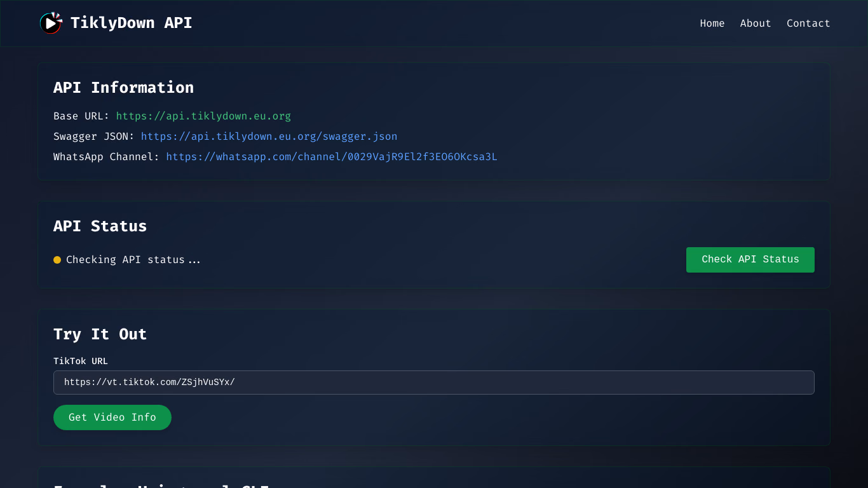Focus the TikTok URL input field
The height and width of the screenshot is (488, 868).
(434, 383)
